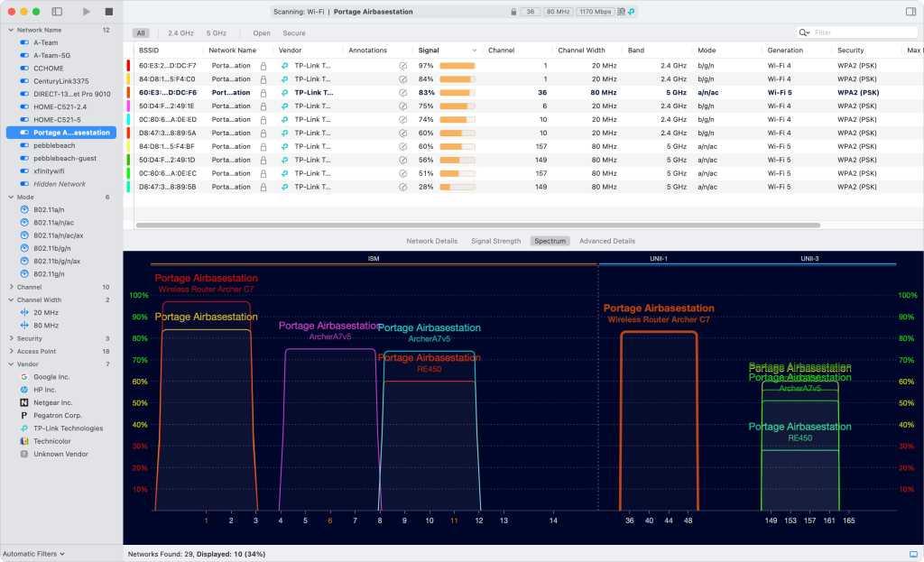
Task: Click the A-Team network icon in the sidebar
Action: [x=24, y=42]
